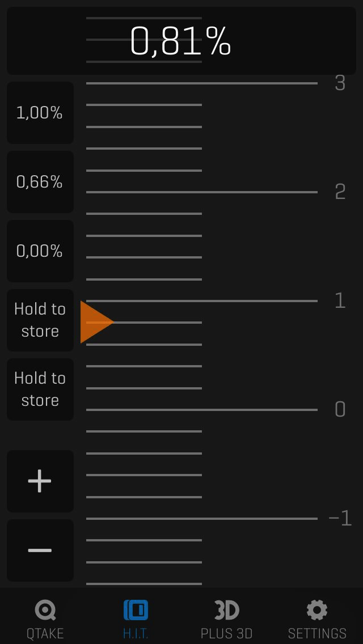Select the H.I.T. tab icon
This screenshot has width=363, height=644.
point(136,610)
